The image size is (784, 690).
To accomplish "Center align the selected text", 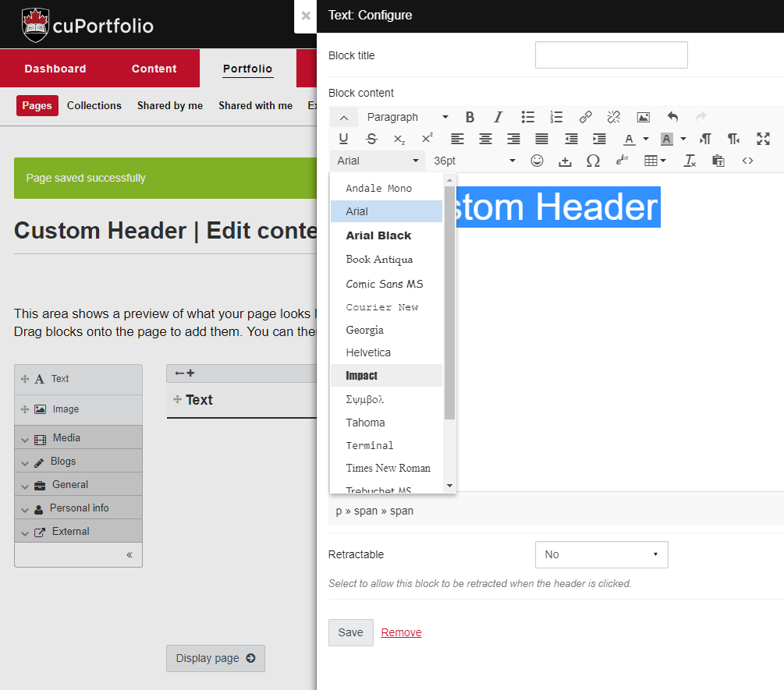I will tap(485, 139).
